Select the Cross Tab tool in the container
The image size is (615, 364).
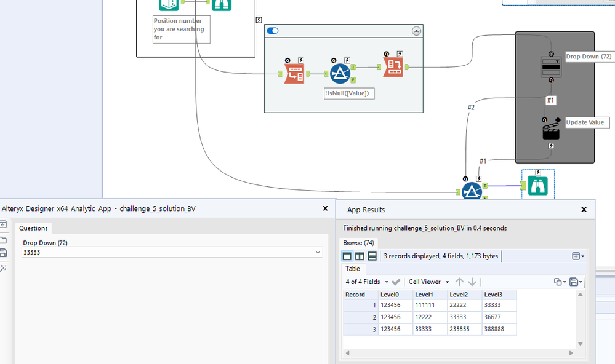(393, 67)
